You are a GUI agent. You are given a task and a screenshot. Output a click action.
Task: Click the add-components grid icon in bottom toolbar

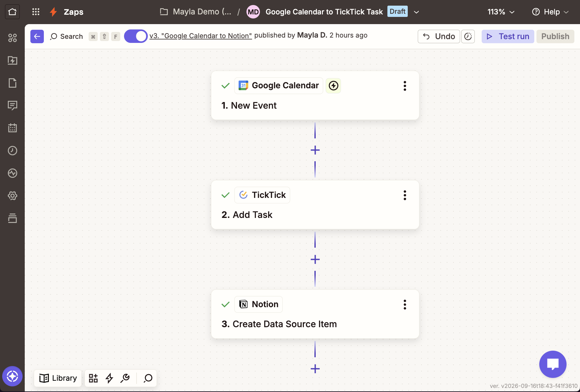coord(93,378)
